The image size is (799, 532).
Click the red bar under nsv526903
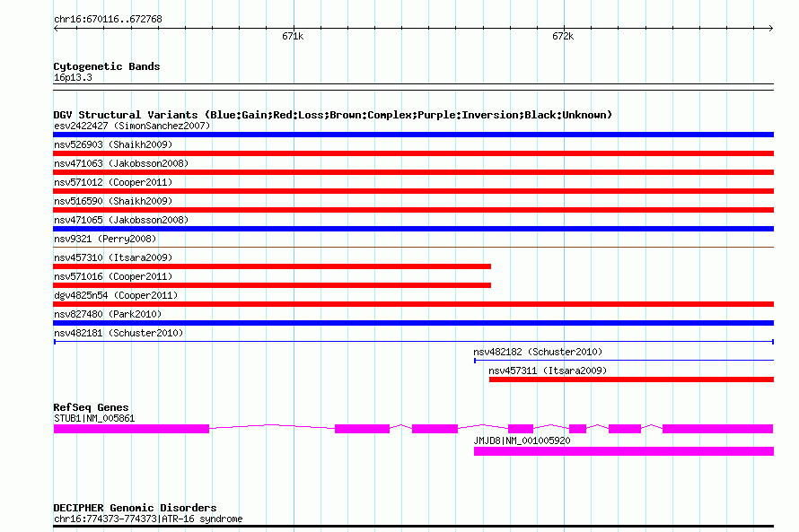click(413, 153)
